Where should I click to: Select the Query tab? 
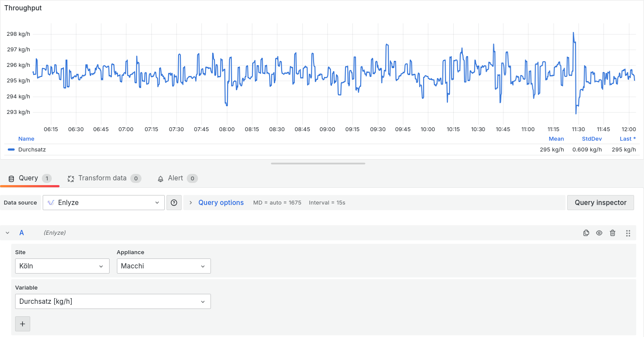pos(28,178)
